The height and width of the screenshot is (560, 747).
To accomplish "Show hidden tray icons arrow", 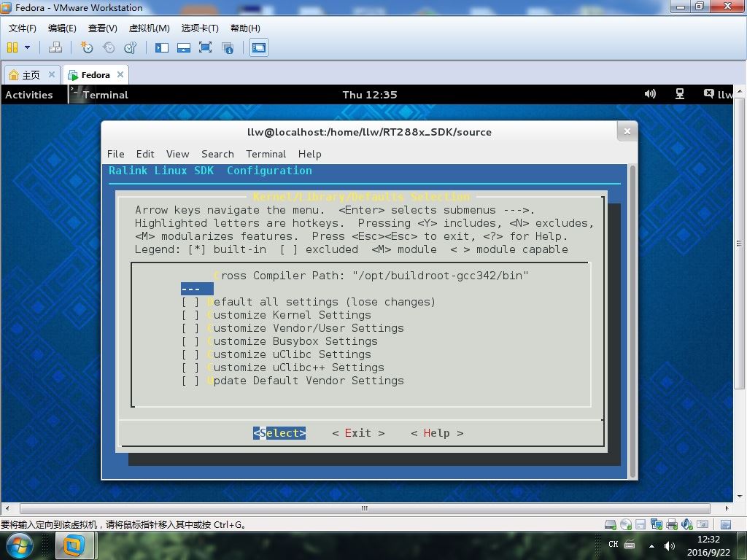I will 651,545.
